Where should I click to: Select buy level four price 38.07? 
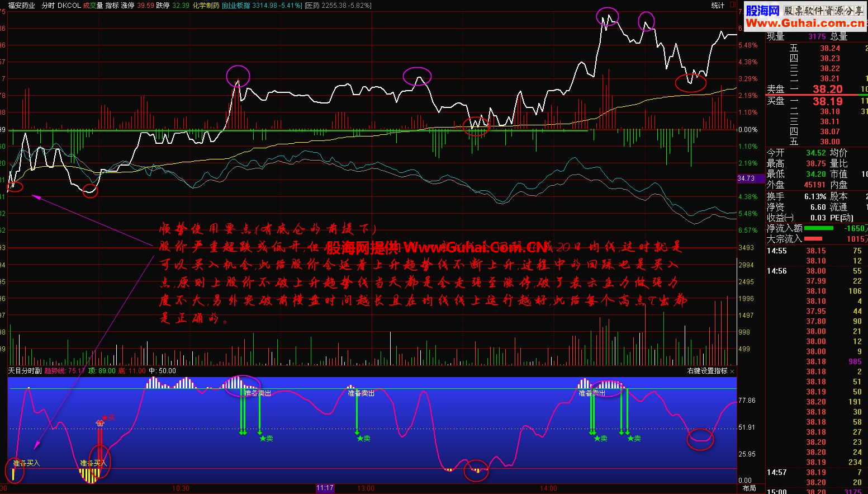[830, 132]
